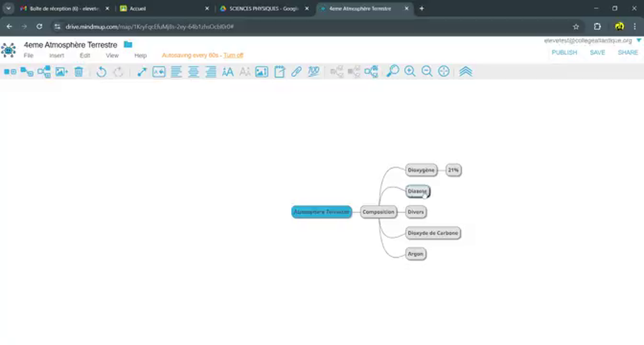The width and height of the screenshot is (644, 345).
Task: Turn off autosaving link
Action: pyautogui.click(x=233, y=56)
